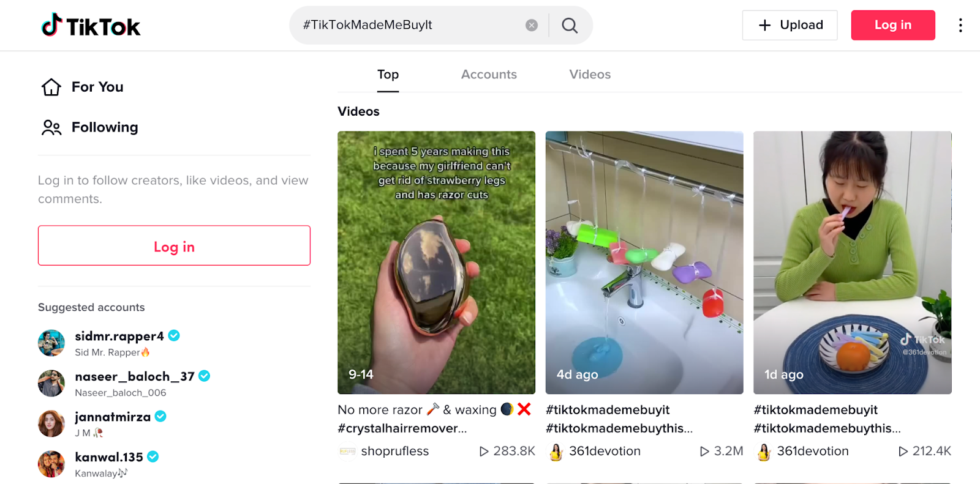Click the magnifying glass search icon
Image resolution: width=980 pixels, height=484 pixels.
coord(570,25)
